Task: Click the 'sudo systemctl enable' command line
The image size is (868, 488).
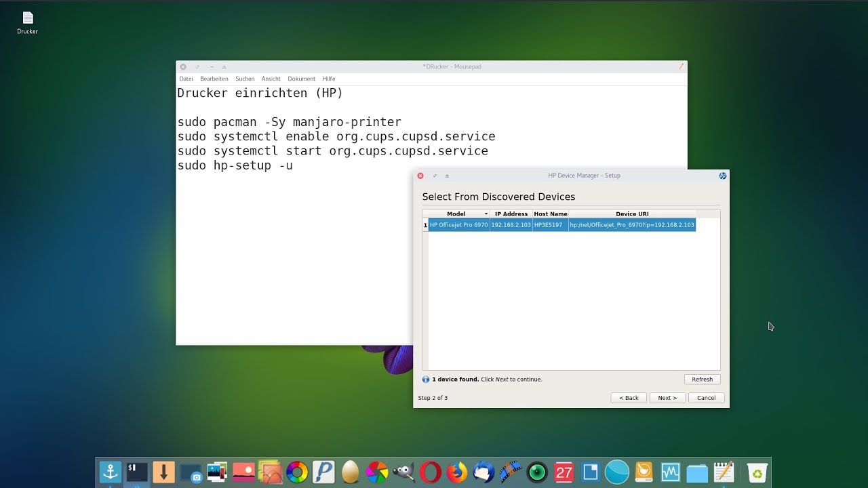Action: tap(336, 137)
